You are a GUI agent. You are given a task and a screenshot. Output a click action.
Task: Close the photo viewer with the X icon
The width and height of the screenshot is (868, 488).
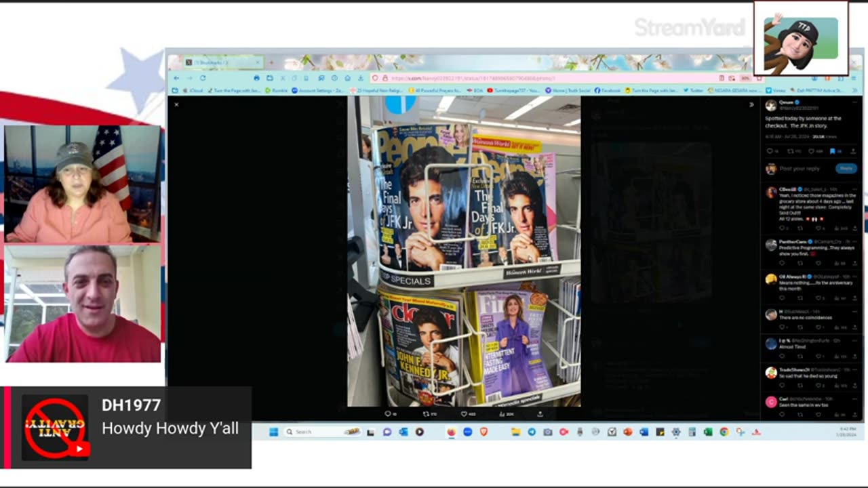pos(176,104)
